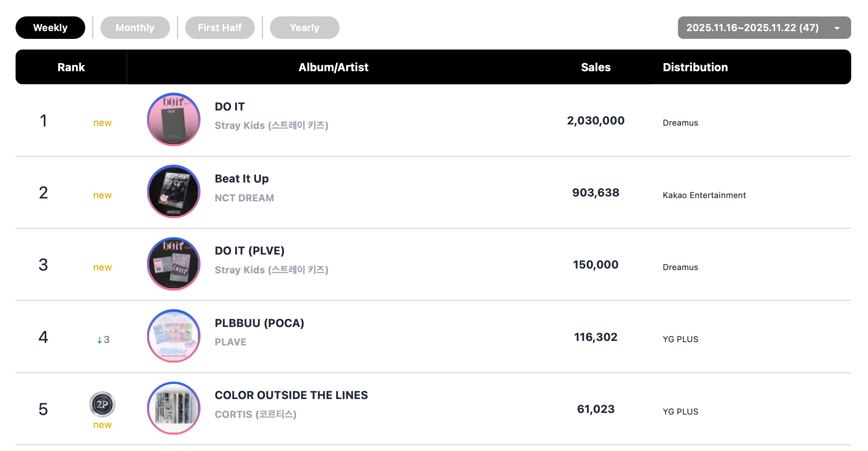Image resolution: width=868 pixels, height=451 pixels.
Task: Expand the week date range dropdown
Action: (x=752, y=28)
